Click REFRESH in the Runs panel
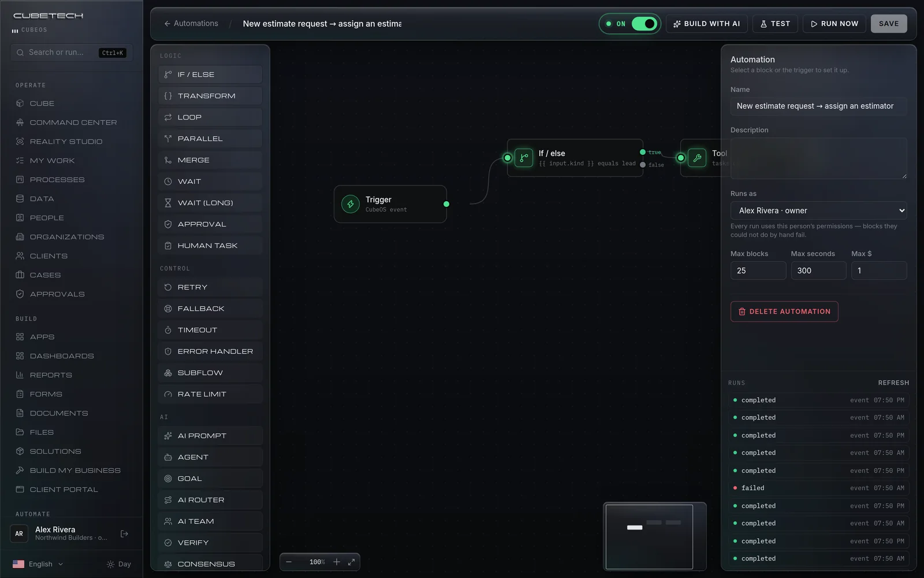The image size is (924, 578). pos(893,383)
